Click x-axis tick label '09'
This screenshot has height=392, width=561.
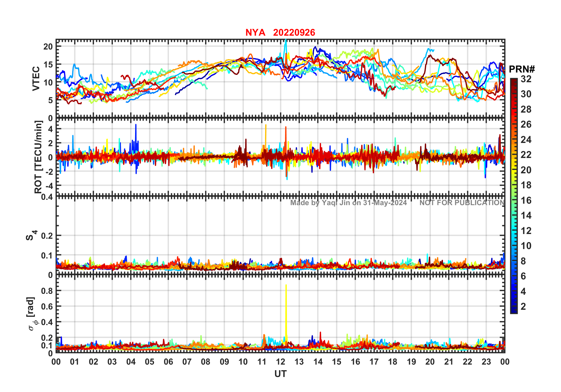click(224, 362)
